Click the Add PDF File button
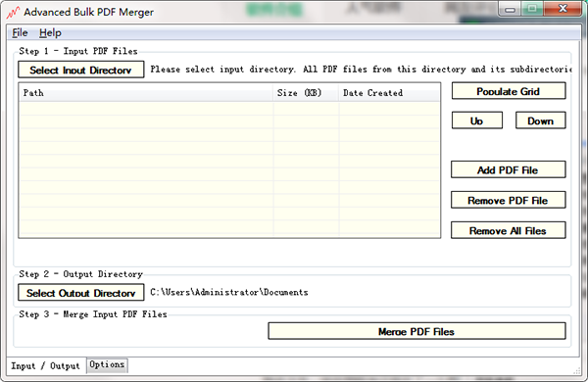This screenshot has width=588, height=382. coord(508,169)
